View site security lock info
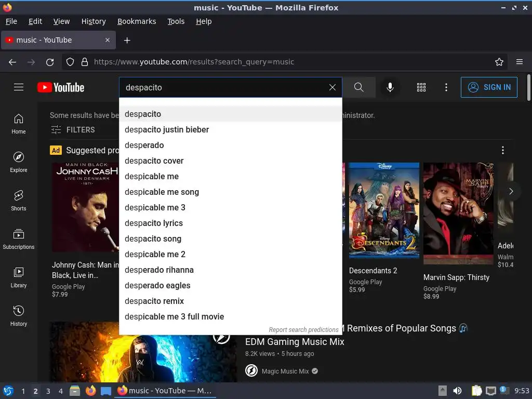The height and width of the screenshot is (399, 532). pyautogui.click(x=85, y=62)
